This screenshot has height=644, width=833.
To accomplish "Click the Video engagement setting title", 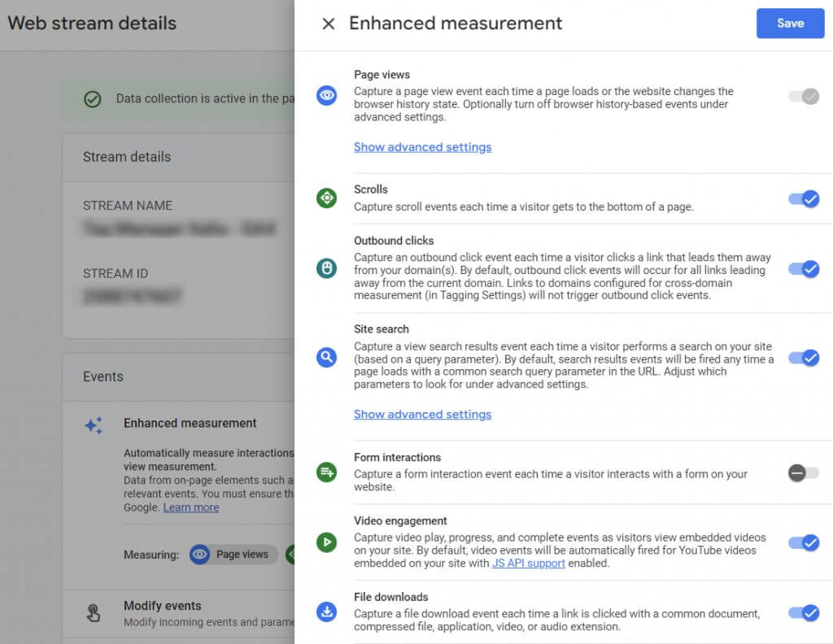I will tap(400, 521).
